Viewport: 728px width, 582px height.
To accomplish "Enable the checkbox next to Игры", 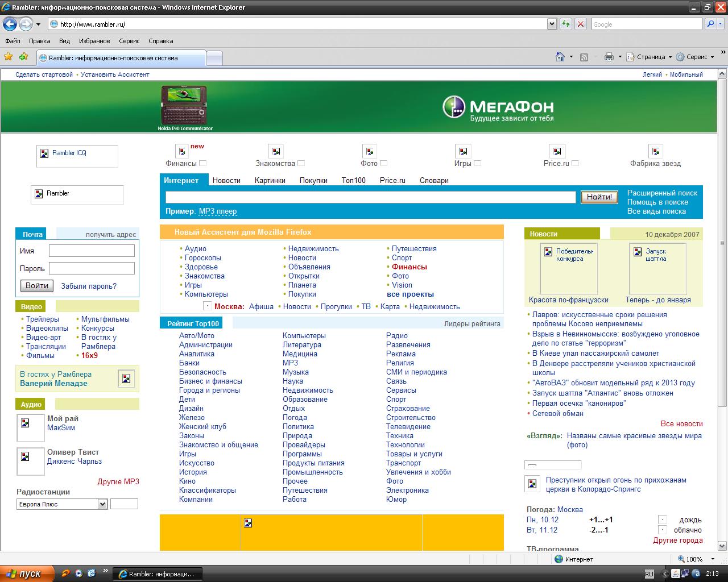I will (x=477, y=164).
